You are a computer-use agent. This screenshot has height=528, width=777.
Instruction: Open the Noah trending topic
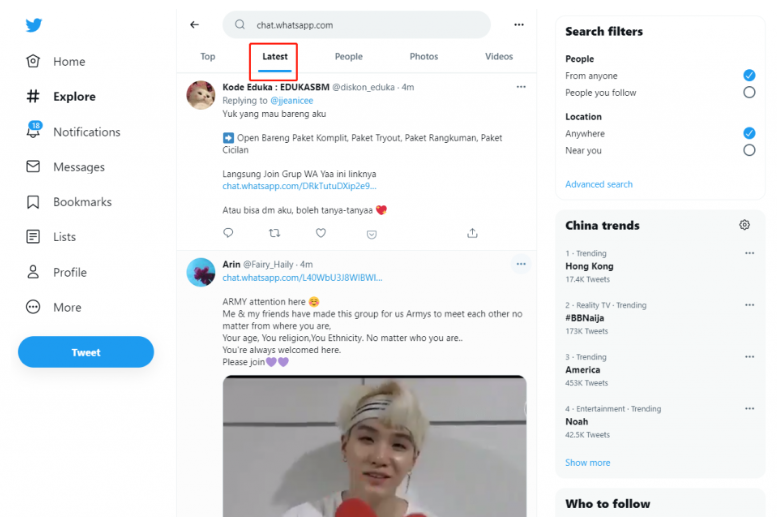pyautogui.click(x=577, y=422)
